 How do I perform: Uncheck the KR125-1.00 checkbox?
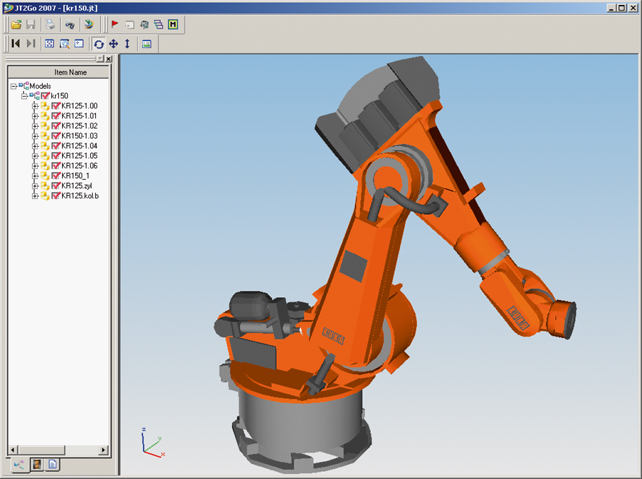pos(56,106)
